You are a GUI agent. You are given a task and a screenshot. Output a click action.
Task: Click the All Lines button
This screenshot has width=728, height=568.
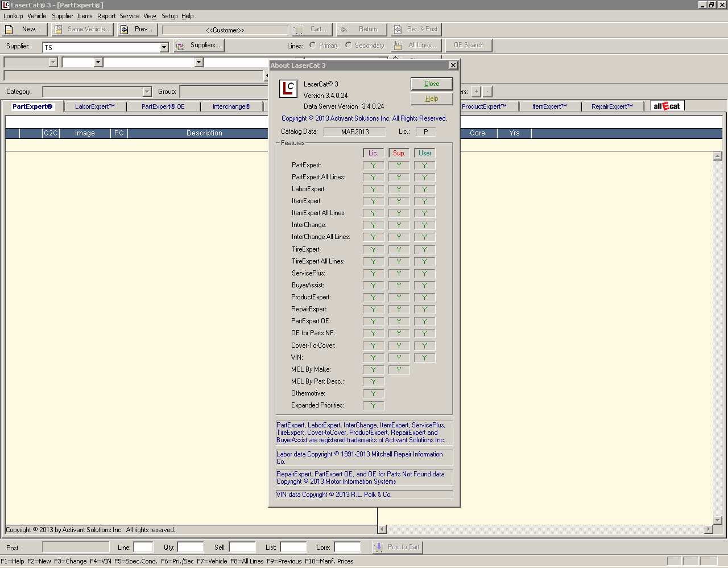click(x=416, y=46)
